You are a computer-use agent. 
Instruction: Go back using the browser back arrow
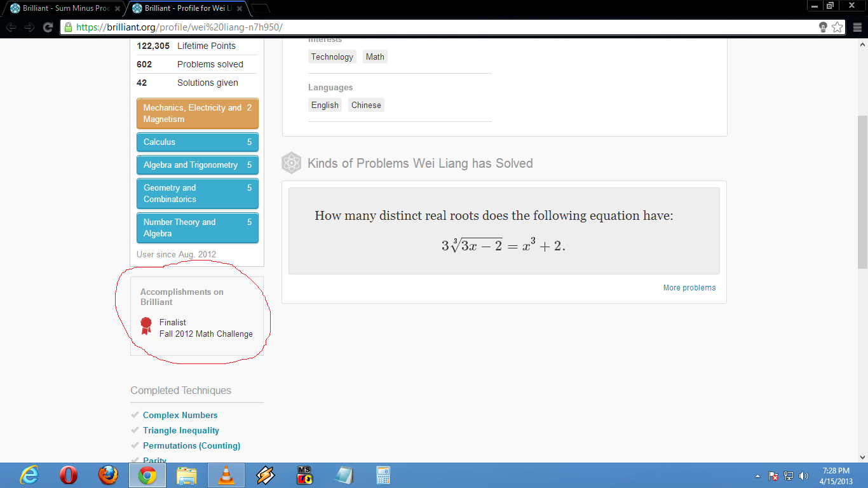coord(11,27)
